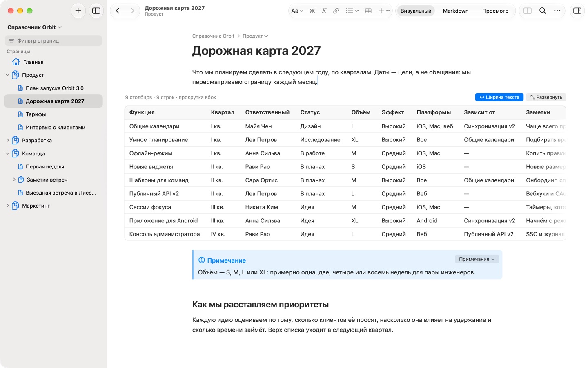Insert a table from the toolbar

(x=368, y=11)
